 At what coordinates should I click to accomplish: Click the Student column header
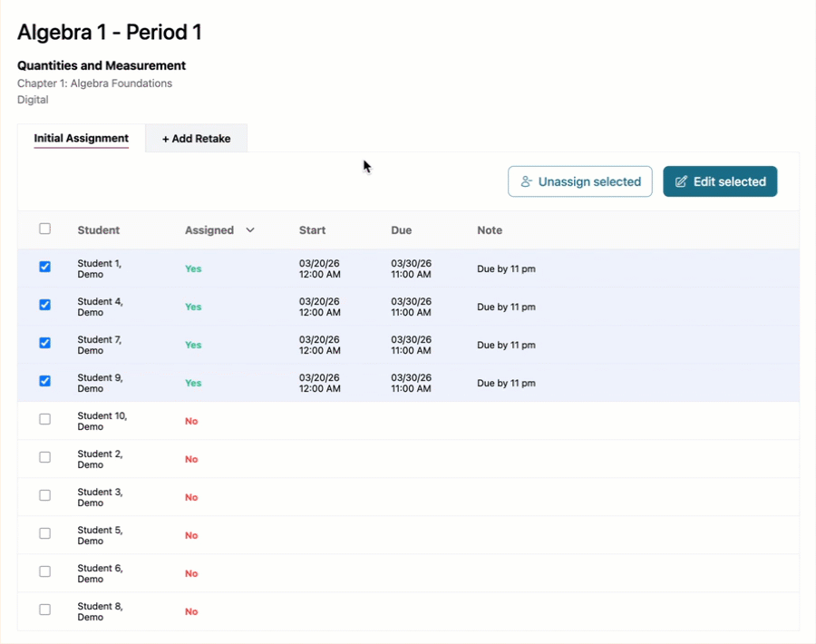pyautogui.click(x=98, y=230)
